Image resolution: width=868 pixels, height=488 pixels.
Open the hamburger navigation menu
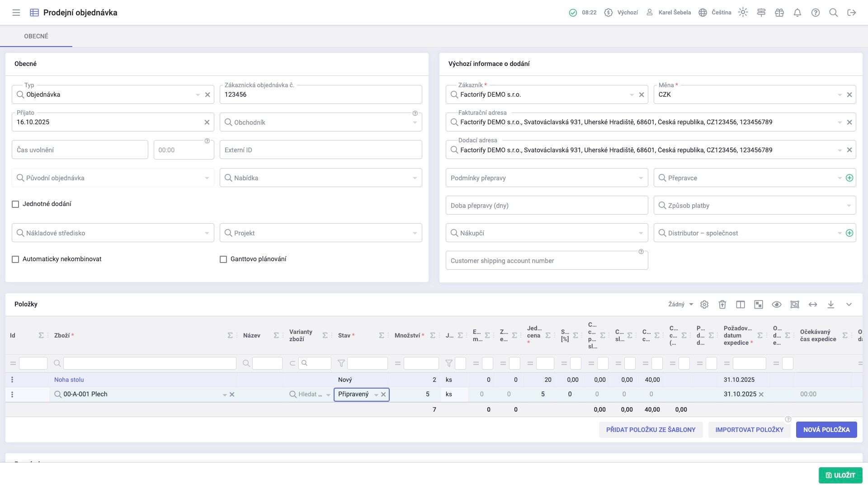point(16,13)
